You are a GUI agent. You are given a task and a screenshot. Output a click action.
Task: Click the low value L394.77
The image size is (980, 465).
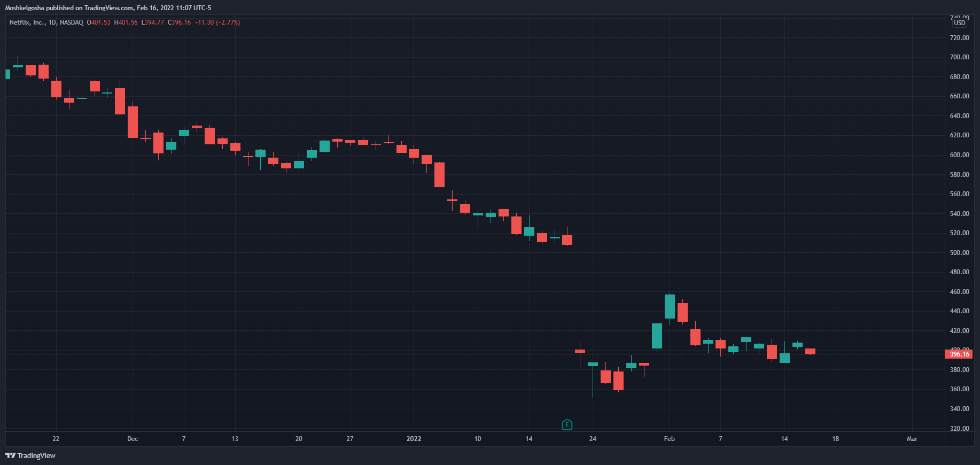pyautogui.click(x=152, y=22)
